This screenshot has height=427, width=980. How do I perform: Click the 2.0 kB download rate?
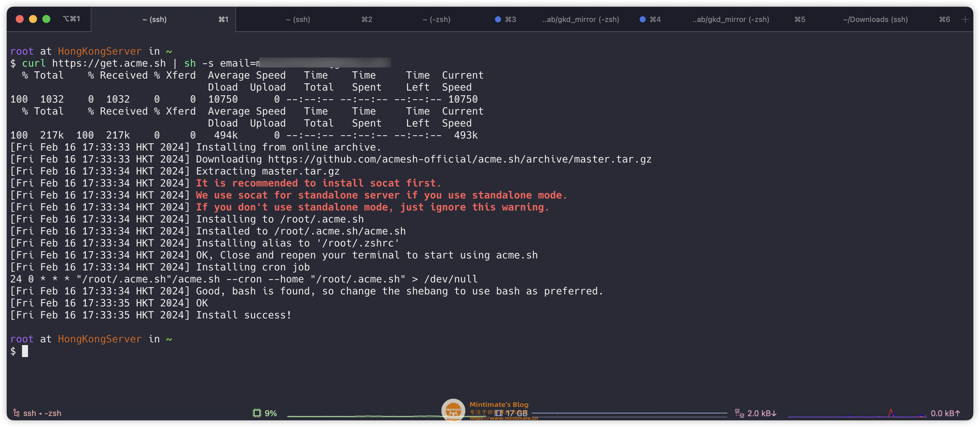click(762, 413)
